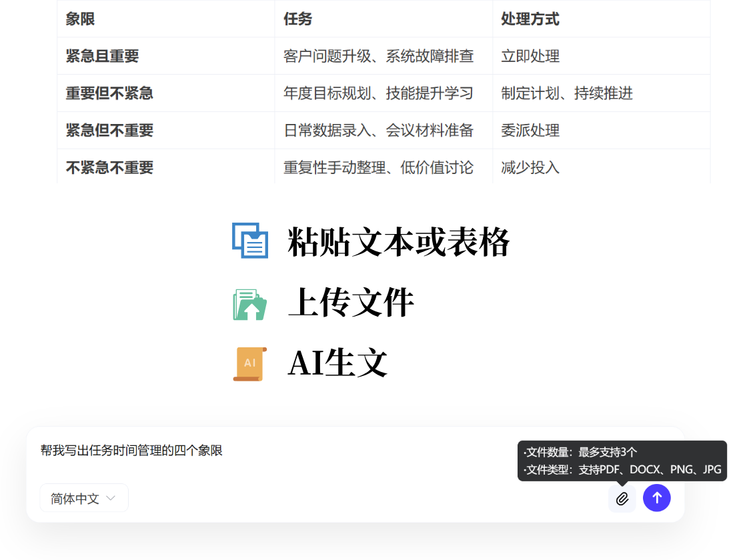Viewport: 747px width, 560px height.
Task: Click the prompt input field
Action: pos(267,451)
